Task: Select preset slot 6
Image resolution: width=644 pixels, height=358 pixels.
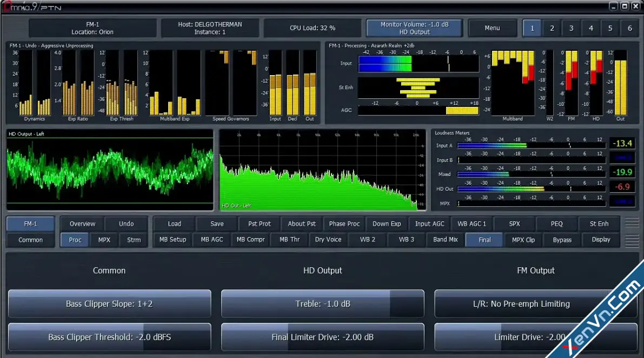Action: coord(629,28)
